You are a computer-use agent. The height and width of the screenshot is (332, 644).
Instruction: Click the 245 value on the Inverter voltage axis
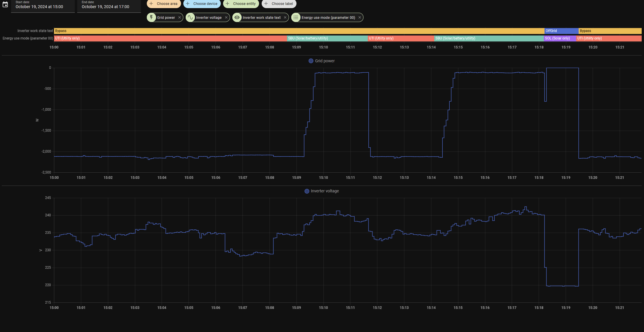tap(48, 198)
